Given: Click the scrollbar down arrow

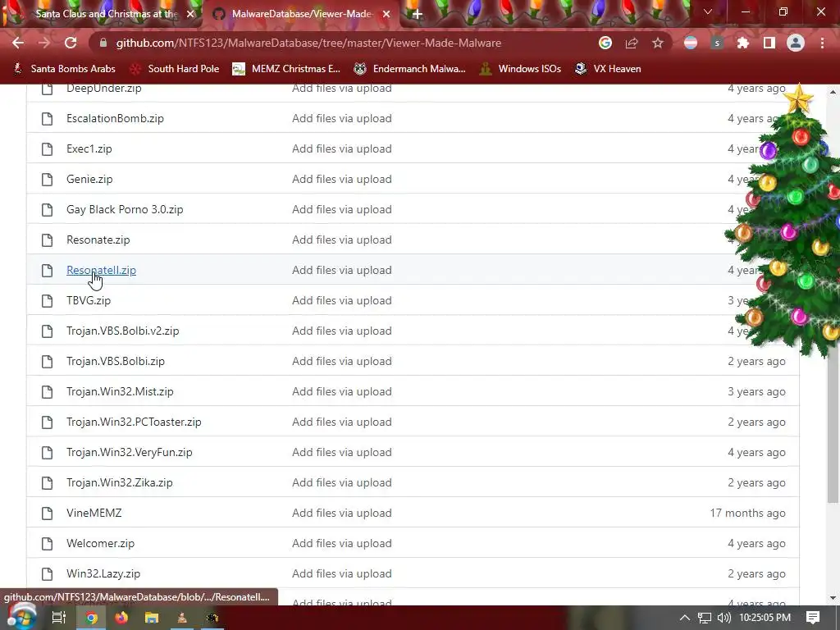Looking at the screenshot, I should coord(833,598).
